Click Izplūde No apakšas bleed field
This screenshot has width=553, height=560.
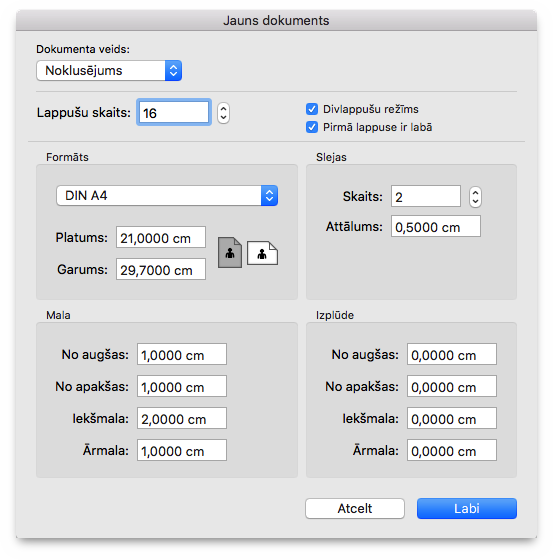pyautogui.click(x=452, y=386)
